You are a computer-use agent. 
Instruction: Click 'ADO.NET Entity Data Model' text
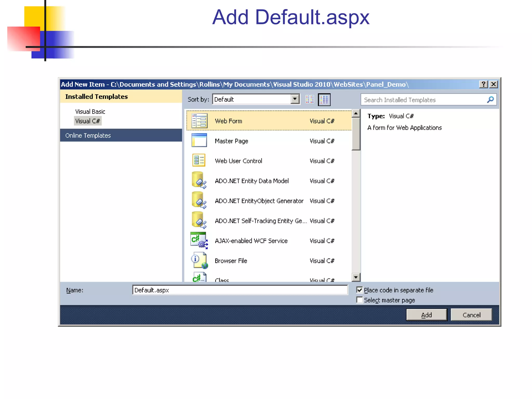pos(252,181)
